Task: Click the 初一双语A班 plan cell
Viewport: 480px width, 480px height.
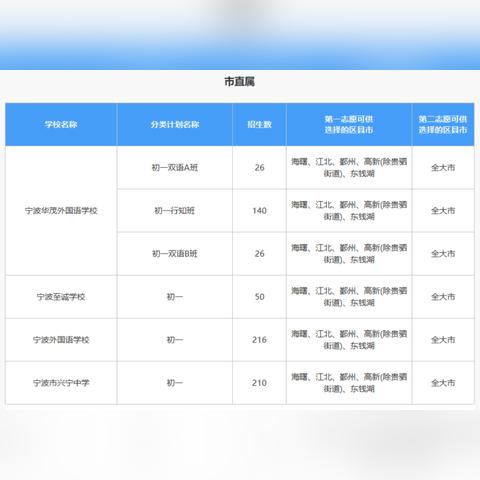Action: point(175,167)
